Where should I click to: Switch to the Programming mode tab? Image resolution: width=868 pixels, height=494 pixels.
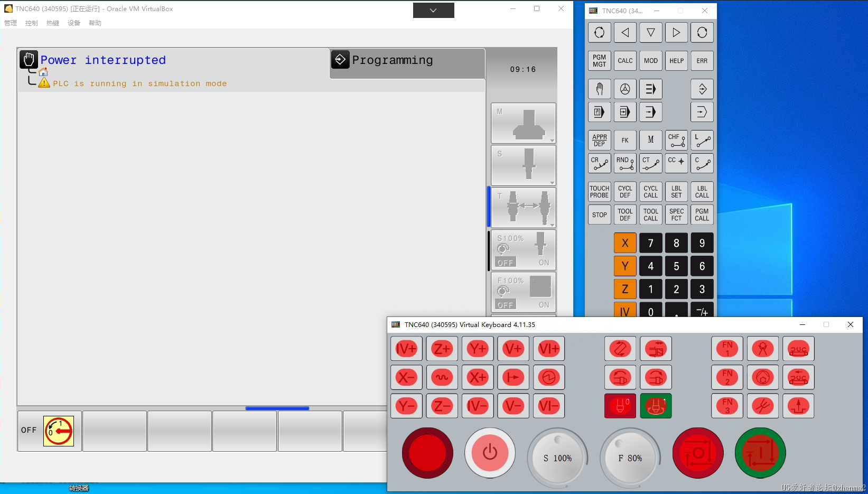point(407,63)
